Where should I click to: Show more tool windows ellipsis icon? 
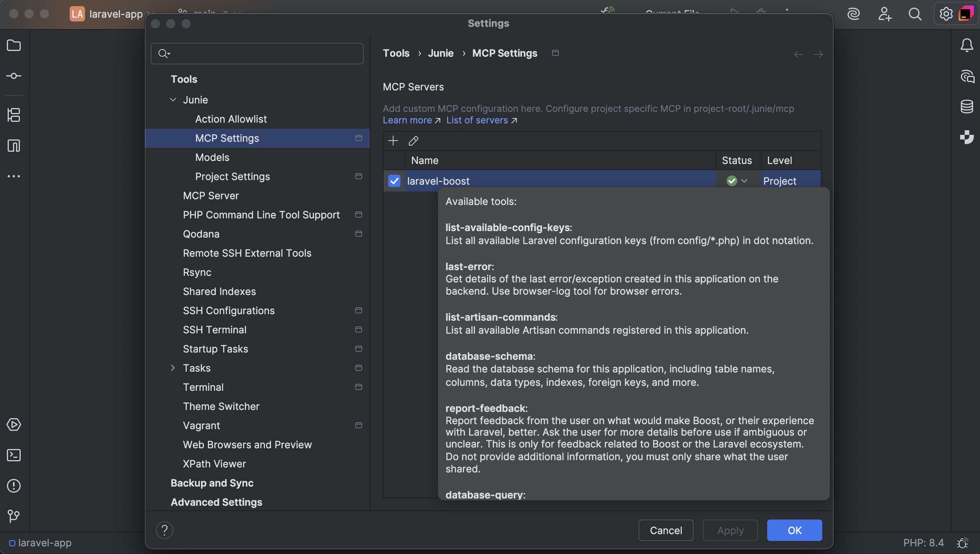14,176
